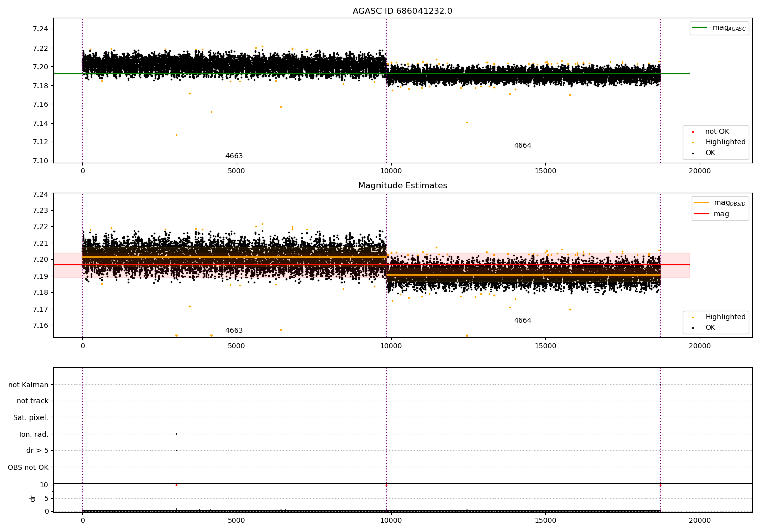Click the 7.12 y-axis tick label

[x=40, y=142]
